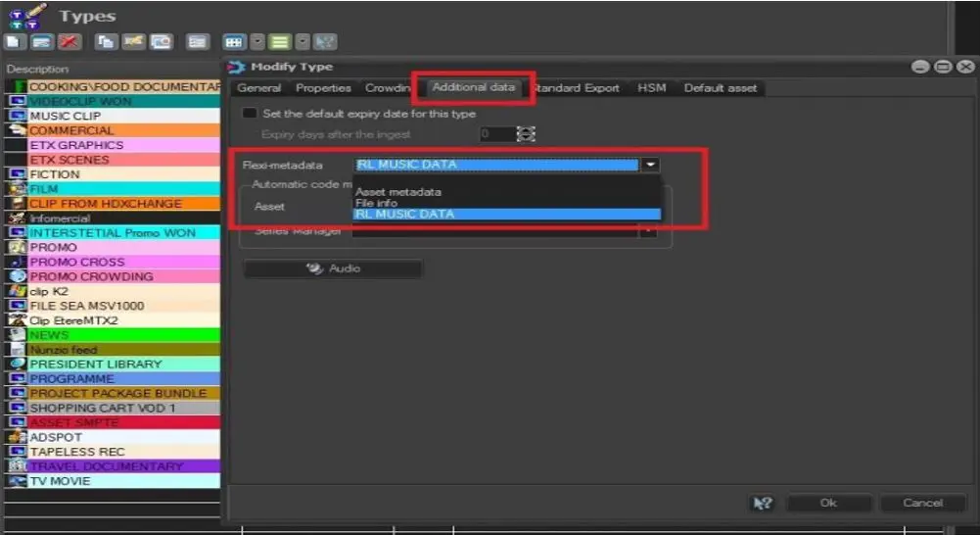Click the green list view toolbar icon
The image size is (980, 535).
tap(280, 42)
